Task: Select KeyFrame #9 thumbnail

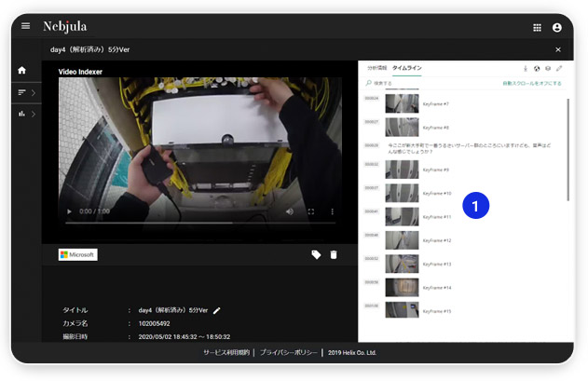Action: [402, 170]
